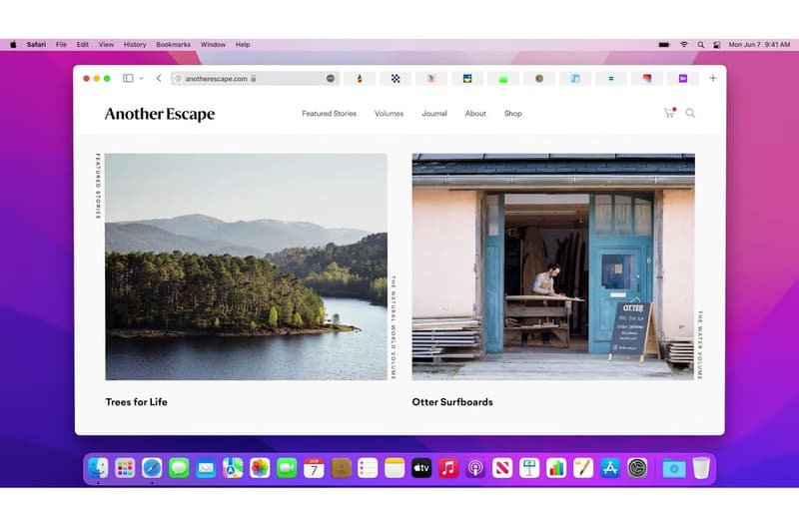Click the date and time in the menu bar

pos(759,45)
